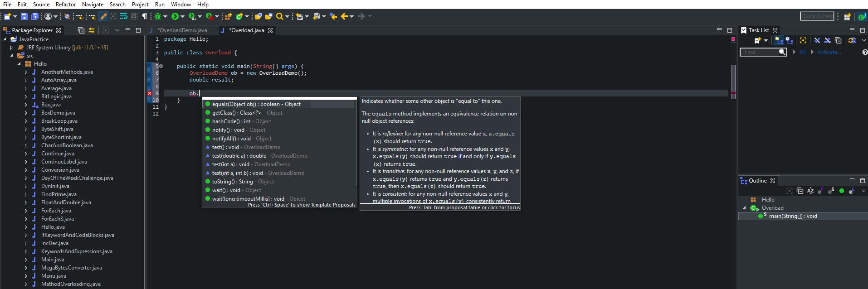Click the Search magnifier toolbar icon
Image resolution: width=868 pixels, height=289 pixels.
pyautogui.click(x=279, y=16)
